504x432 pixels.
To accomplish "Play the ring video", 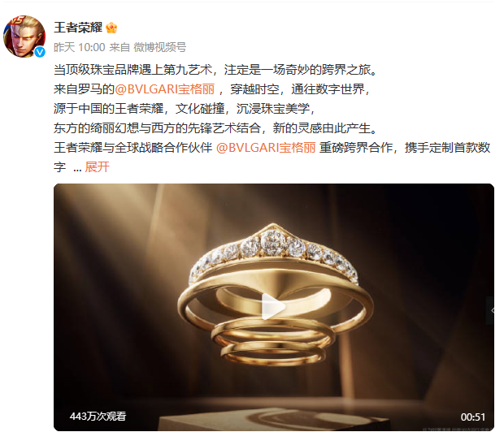I will click(273, 307).
